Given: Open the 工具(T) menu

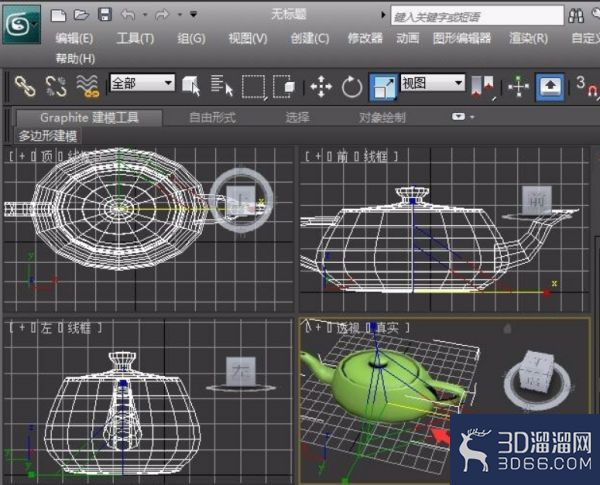Looking at the screenshot, I should 135,38.
